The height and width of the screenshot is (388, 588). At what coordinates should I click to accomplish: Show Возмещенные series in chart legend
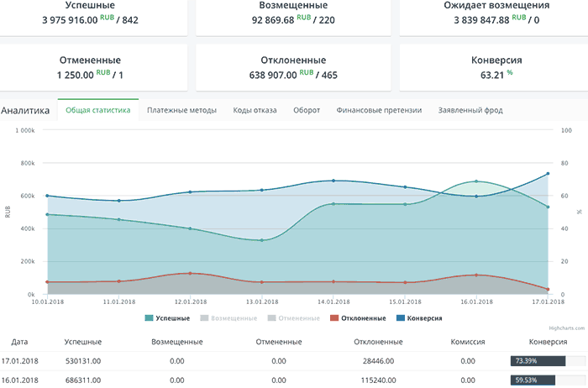click(228, 318)
